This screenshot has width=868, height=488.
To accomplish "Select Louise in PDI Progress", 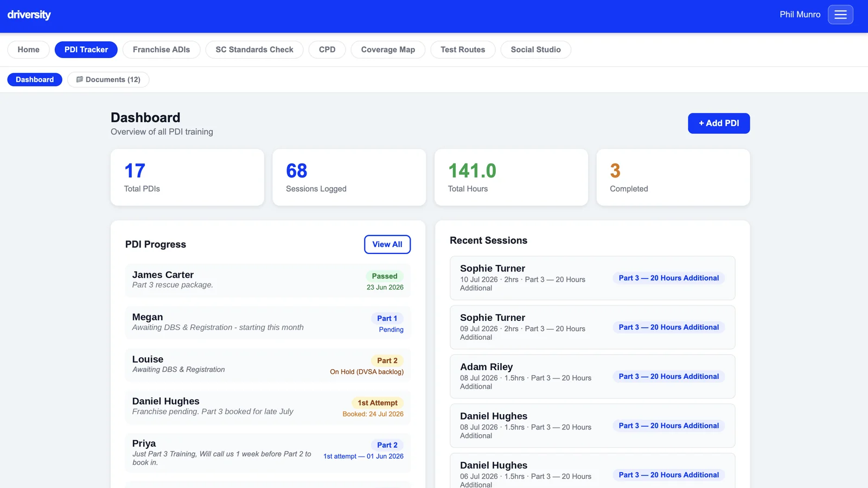I will pyautogui.click(x=267, y=365).
